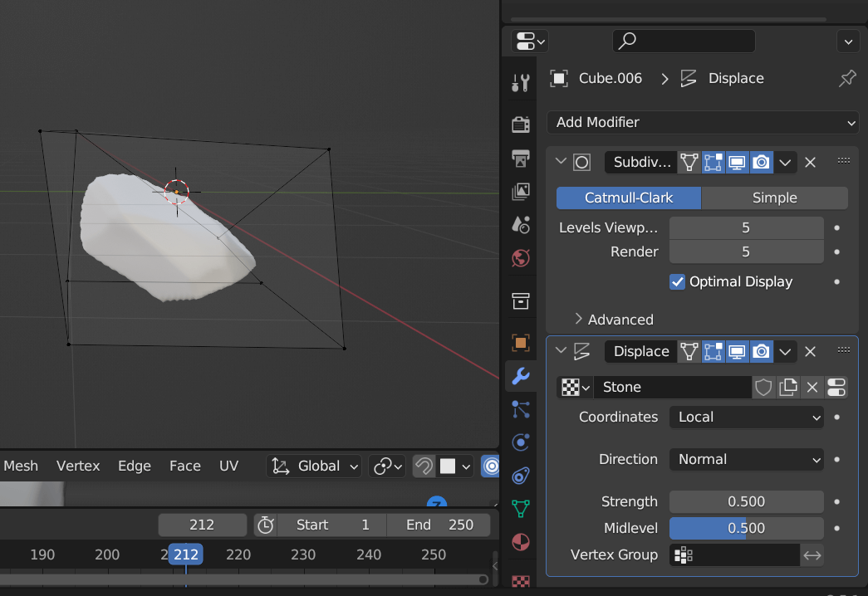This screenshot has height=596, width=868.
Task: Toggle Subdivision render visibility
Action: tap(761, 162)
